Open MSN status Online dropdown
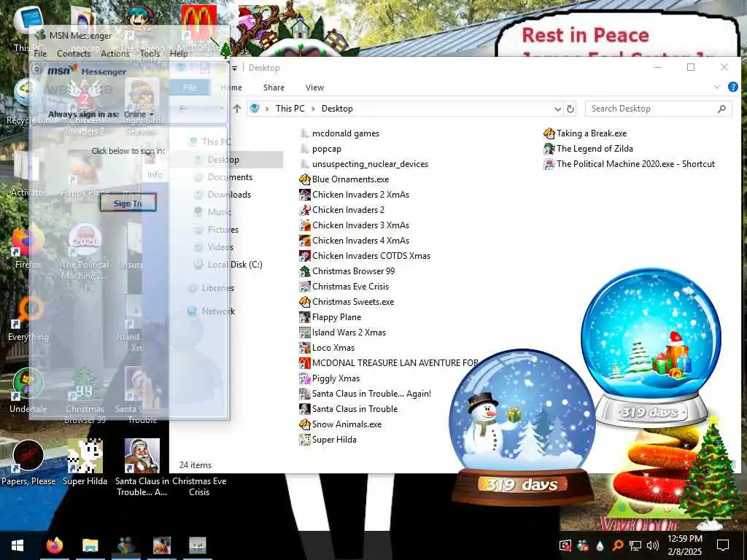This screenshot has height=560, width=747. [139, 114]
